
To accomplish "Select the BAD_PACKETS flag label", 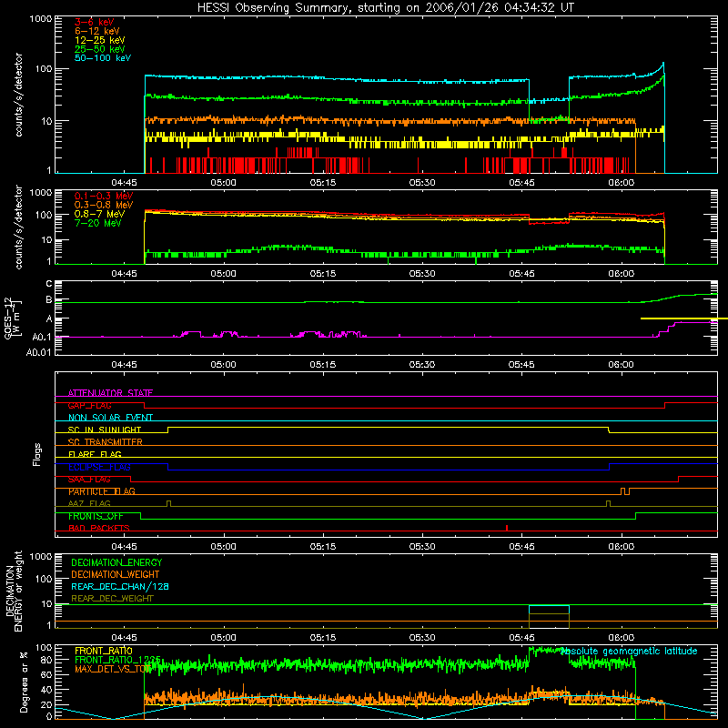I will coord(99,528).
